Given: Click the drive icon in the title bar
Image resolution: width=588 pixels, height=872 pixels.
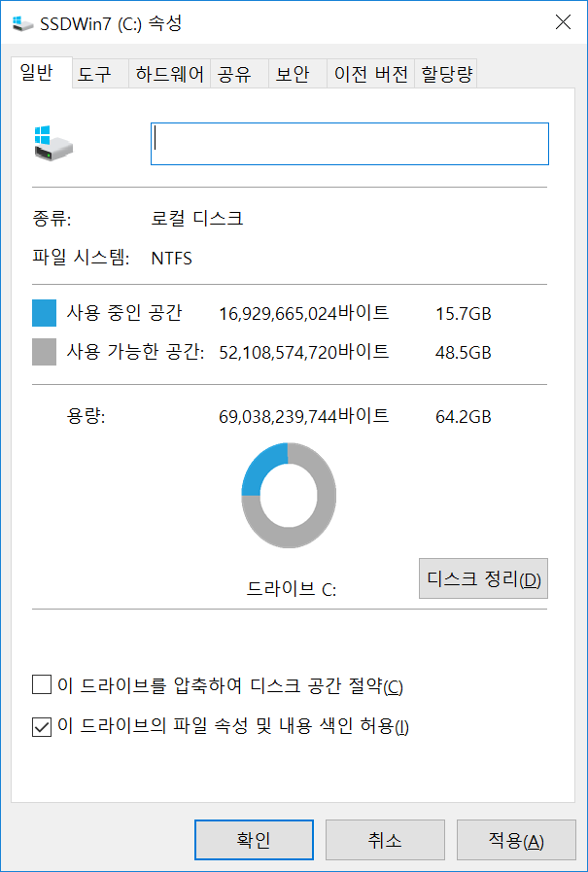Looking at the screenshot, I should click(22, 23).
